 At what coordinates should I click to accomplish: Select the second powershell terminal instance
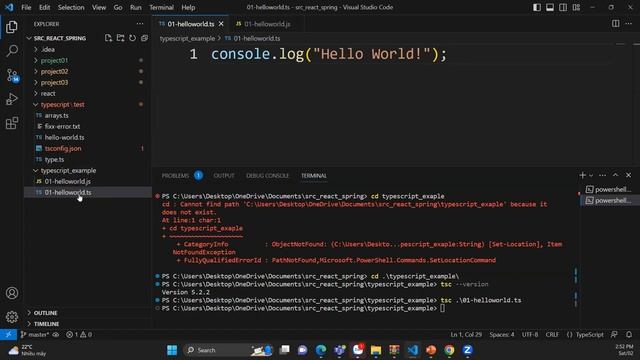(609, 200)
